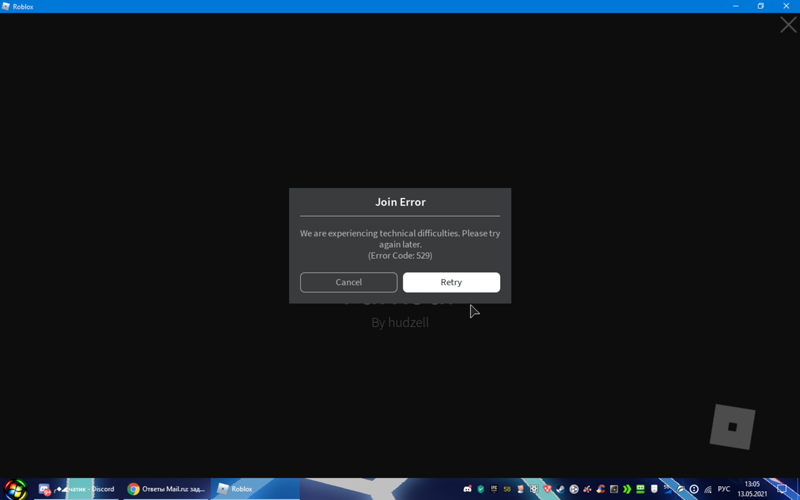Click the Cancel button in Join Error dialog
The height and width of the screenshot is (500, 800).
click(348, 282)
